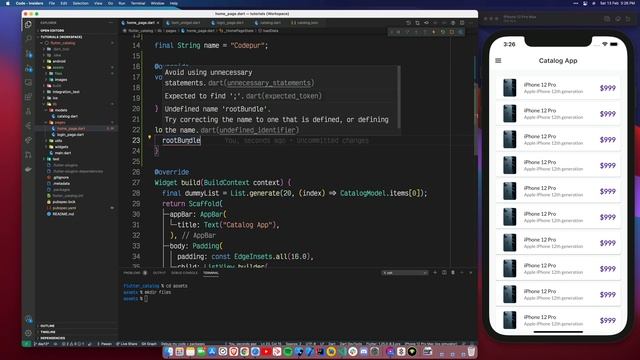The width and height of the screenshot is (640, 360).
Task: Click rootBundle text on line 23
Action: point(181,140)
